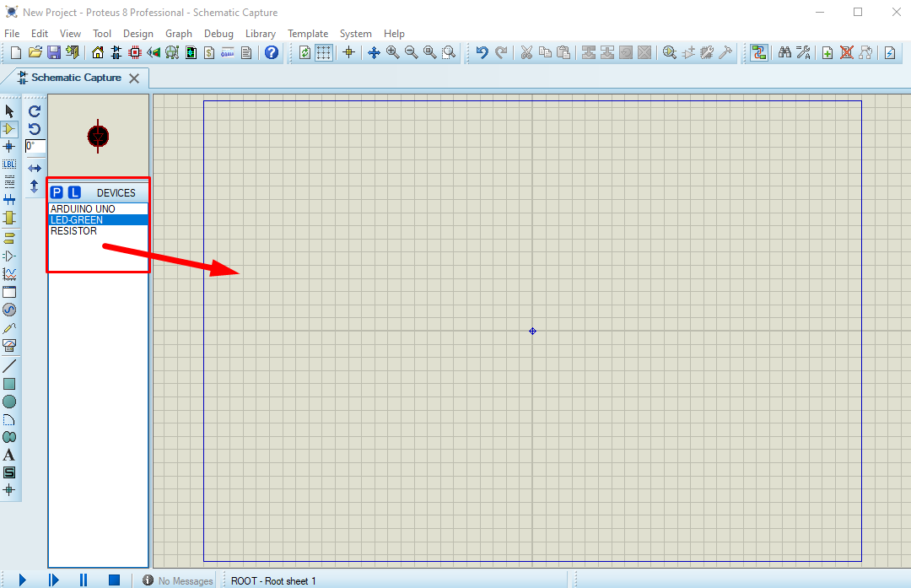
Task: Open library manager with L button
Action: 74,192
